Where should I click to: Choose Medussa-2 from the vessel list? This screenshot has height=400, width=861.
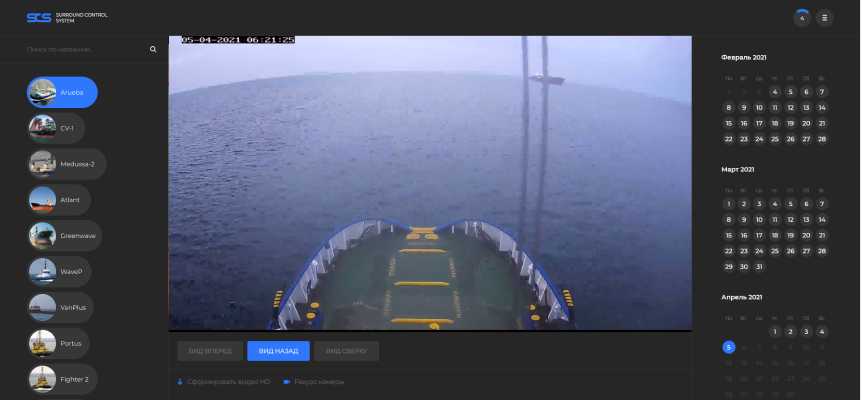[x=66, y=164]
